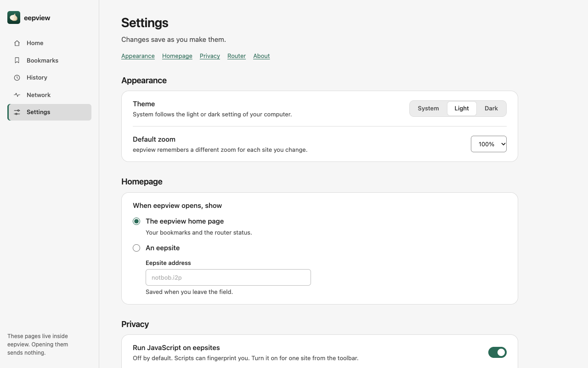Click the Homepage section heading
The image size is (588, 368).
pyautogui.click(x=142, y=182)
